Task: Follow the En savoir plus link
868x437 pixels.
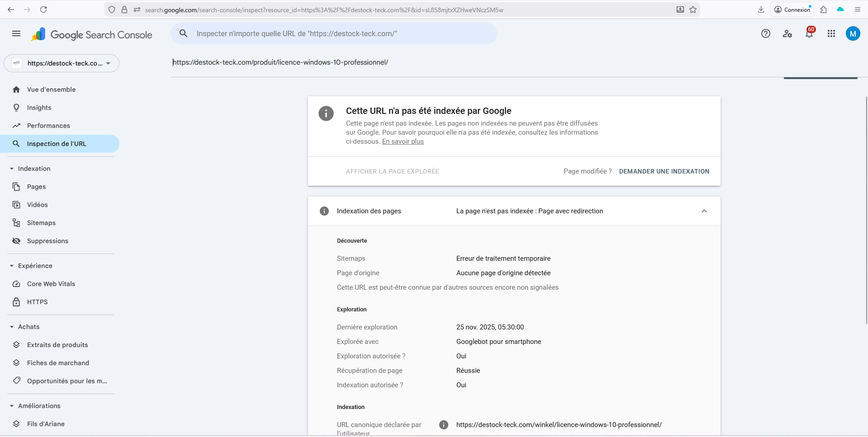Action: [403, 141]
